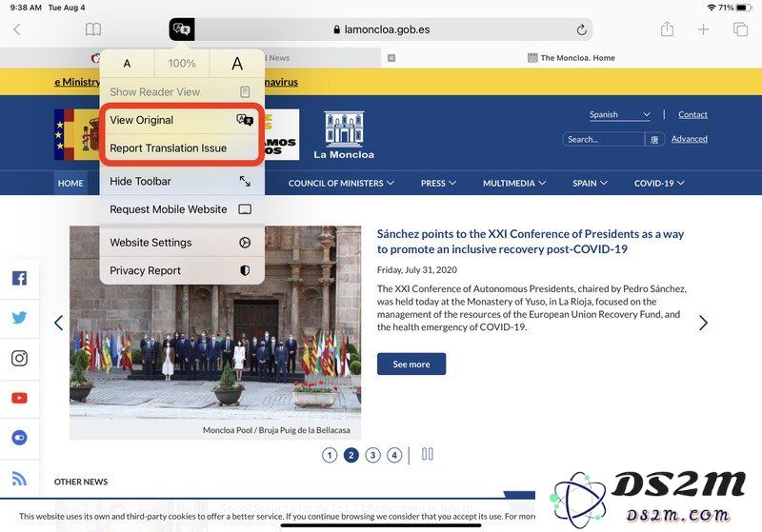Close the current tab with X icon
762x532 pixels.
(x=391, y=58)
